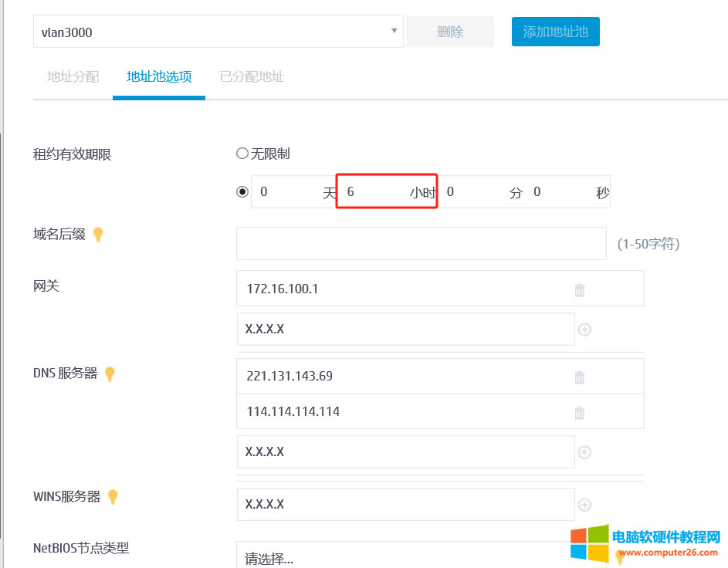728x568 pixels.
Task: Select the 地址池选项 tab
Action: pos(158,77)
